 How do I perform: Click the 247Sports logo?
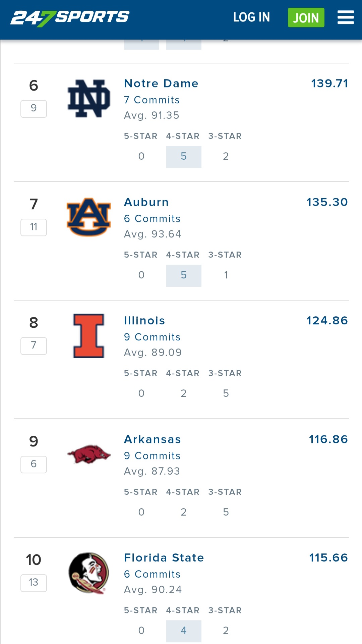tap(70, 18)
